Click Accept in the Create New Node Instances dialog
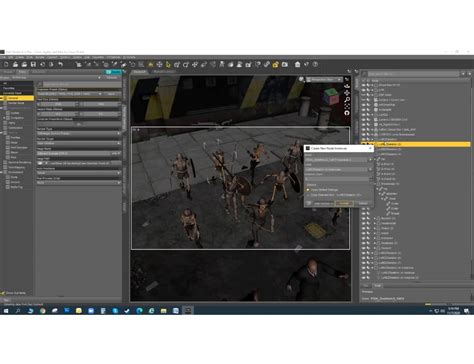Image resolution: width=474 pixels, height=364 pixels. point(344,203)
